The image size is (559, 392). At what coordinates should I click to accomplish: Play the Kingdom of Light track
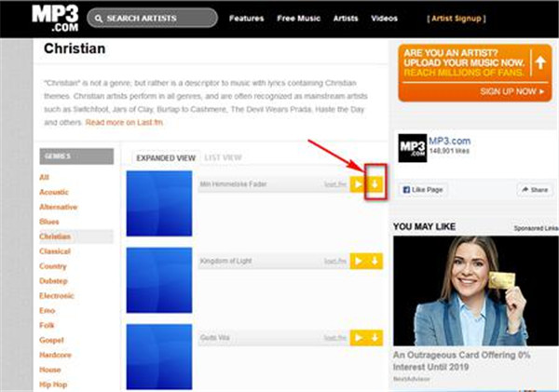[x=358, y=262]
